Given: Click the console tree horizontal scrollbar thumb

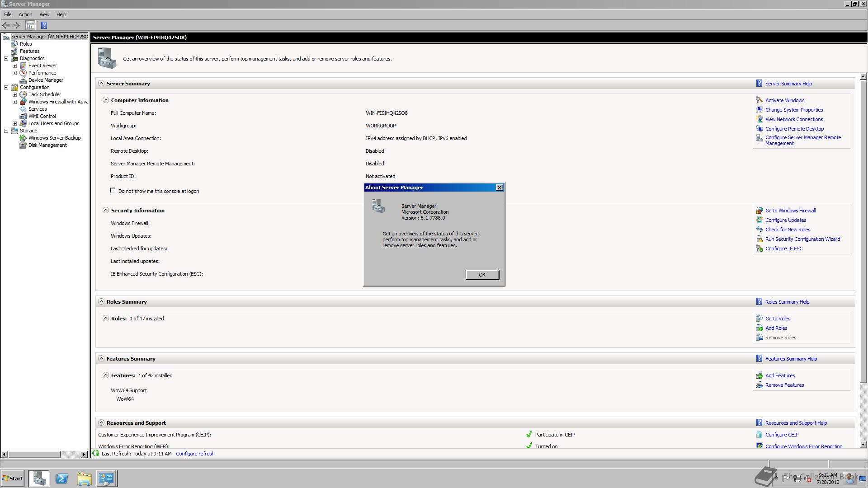Looking at the screenshot, I should 34,454.
